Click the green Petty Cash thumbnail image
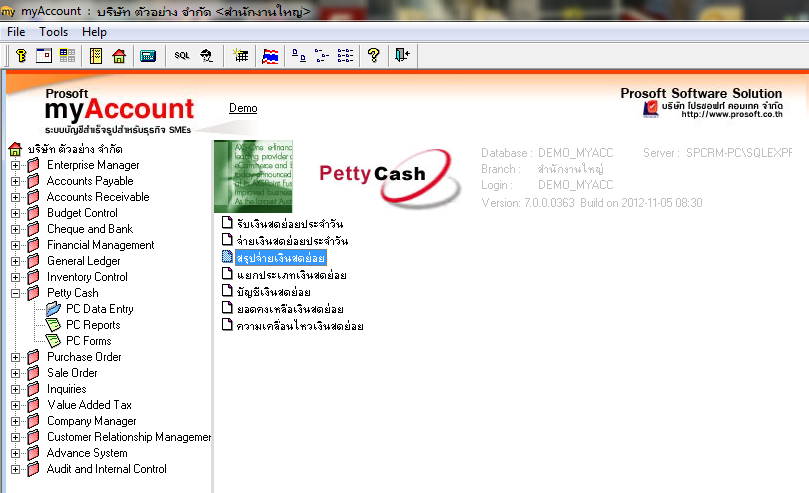809x493 pixels. tap(253, 176)
